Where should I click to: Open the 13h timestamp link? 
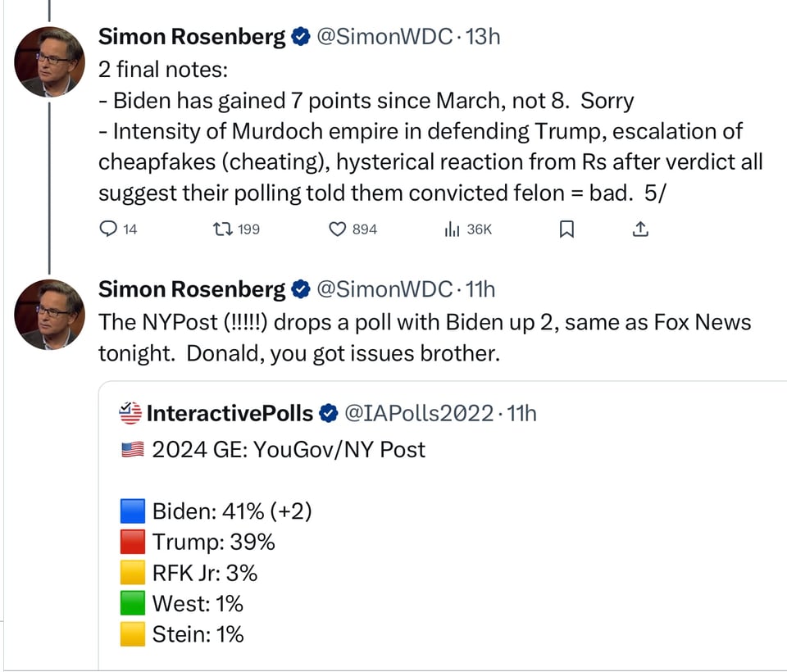click(482, 37)
